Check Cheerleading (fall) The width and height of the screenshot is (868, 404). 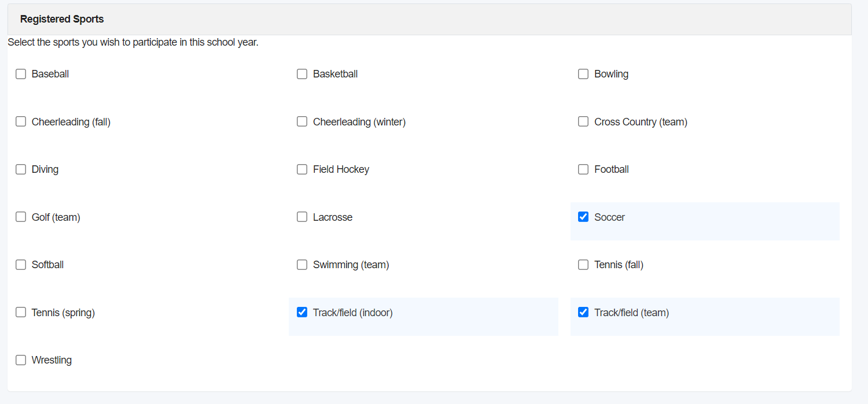coord(21,121)
